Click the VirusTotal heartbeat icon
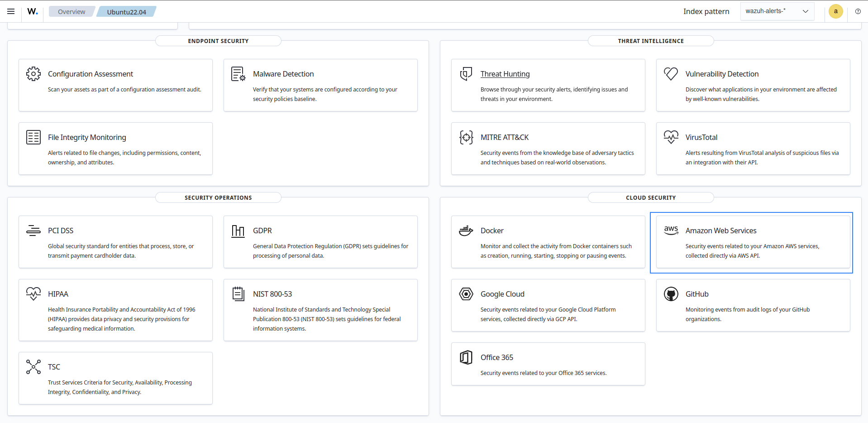This screenshot has width=868, height=423. coord(671,137)
